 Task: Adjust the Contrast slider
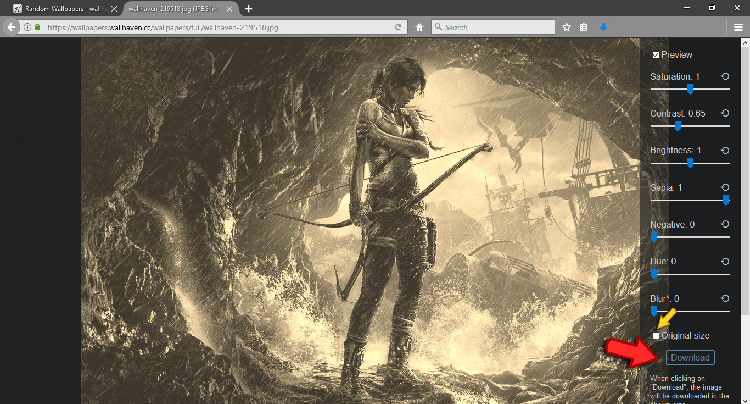[690, 126]
